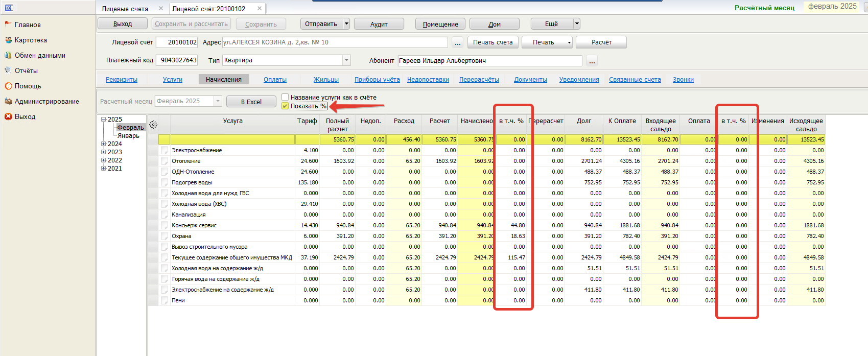This screenshot has height=356, width=868.
Task: Click the Аудит button
Action: (x=379, y=24)
